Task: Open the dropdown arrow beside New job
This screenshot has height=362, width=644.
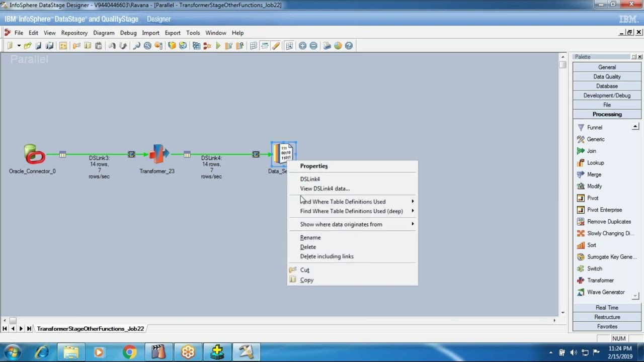Action: click(x=19, y=46)
